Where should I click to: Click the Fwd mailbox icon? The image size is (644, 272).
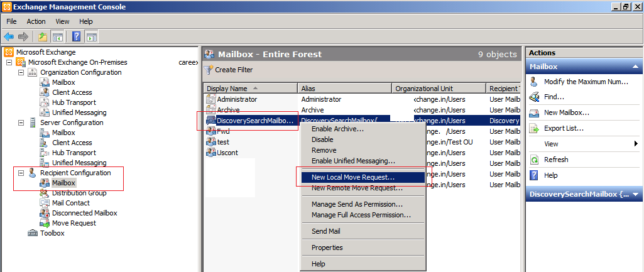(x=210, y=131)
